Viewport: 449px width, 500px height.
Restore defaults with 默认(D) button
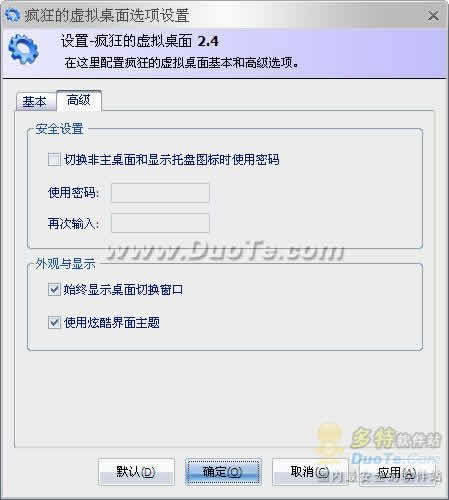pyautogui.click(x=136, y=472)
